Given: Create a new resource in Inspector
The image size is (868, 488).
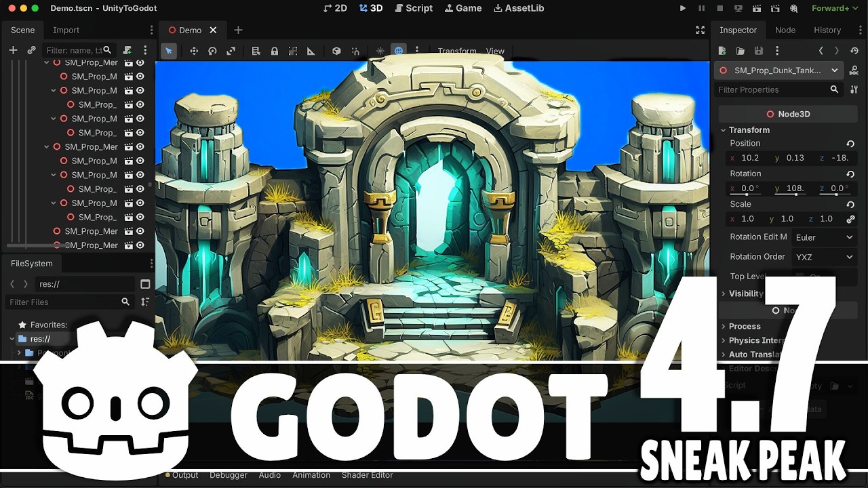Looking at the screenshot, I should pyautogui.click(x=722, y=51).
